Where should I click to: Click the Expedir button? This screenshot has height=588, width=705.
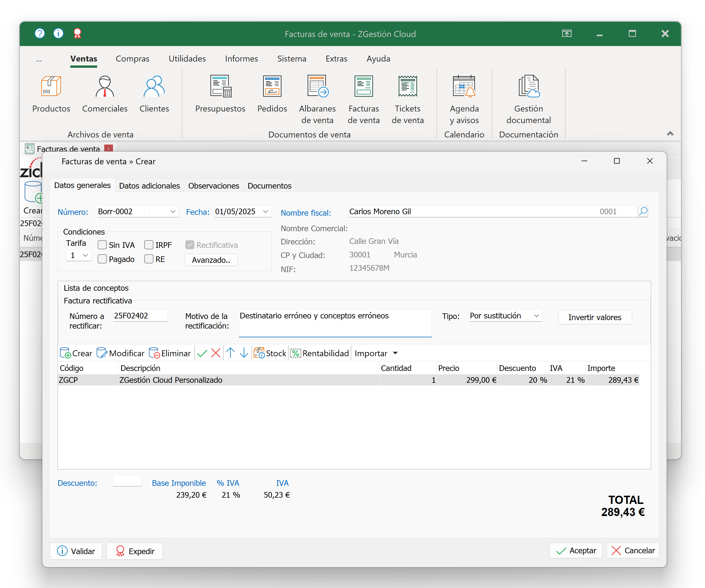pos(135,551)
